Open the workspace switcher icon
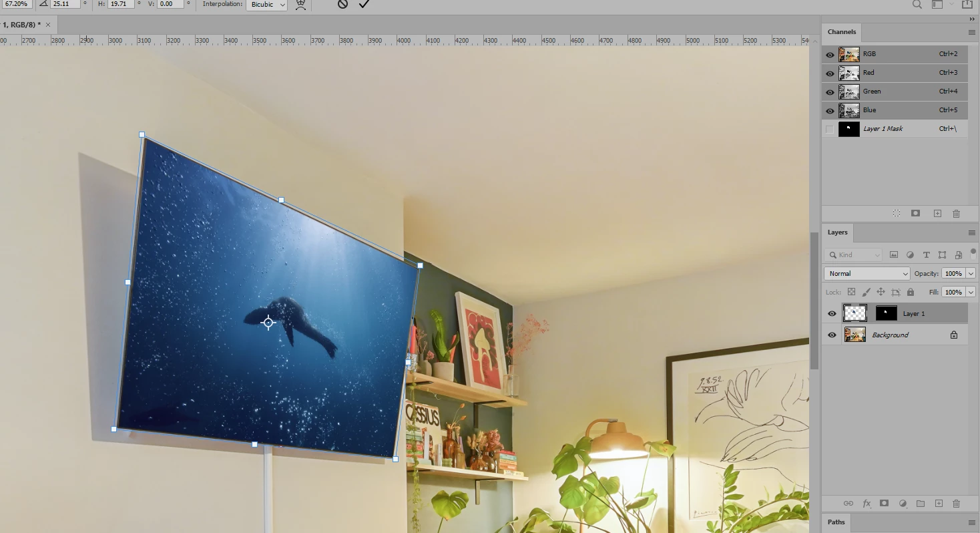980x533 pixels. (937, 4)
